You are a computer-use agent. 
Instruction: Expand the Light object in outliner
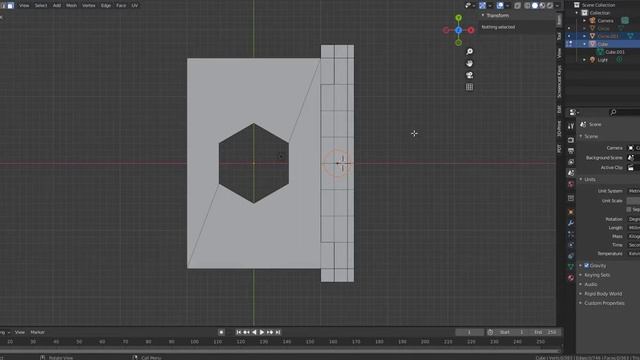(584, 60)
